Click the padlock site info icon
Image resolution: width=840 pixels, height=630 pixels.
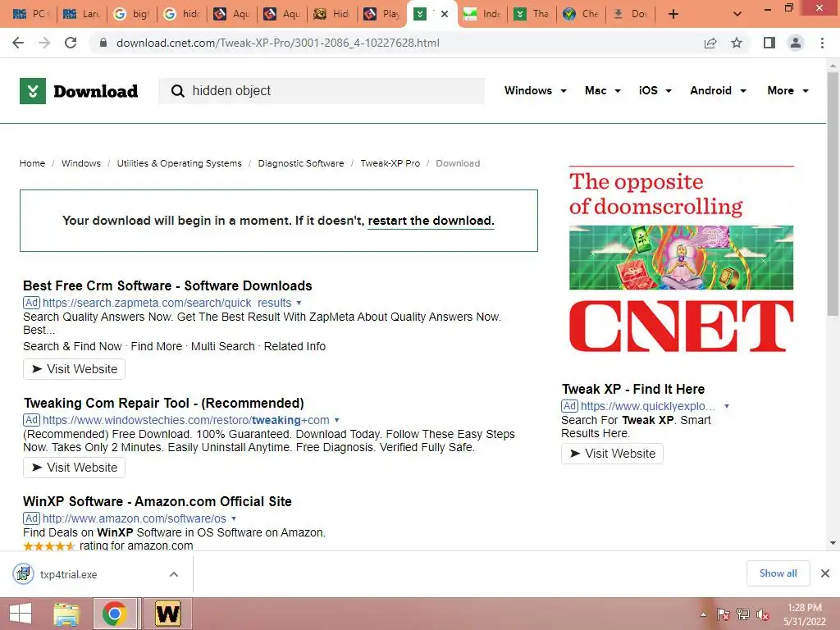pos(103,43)
